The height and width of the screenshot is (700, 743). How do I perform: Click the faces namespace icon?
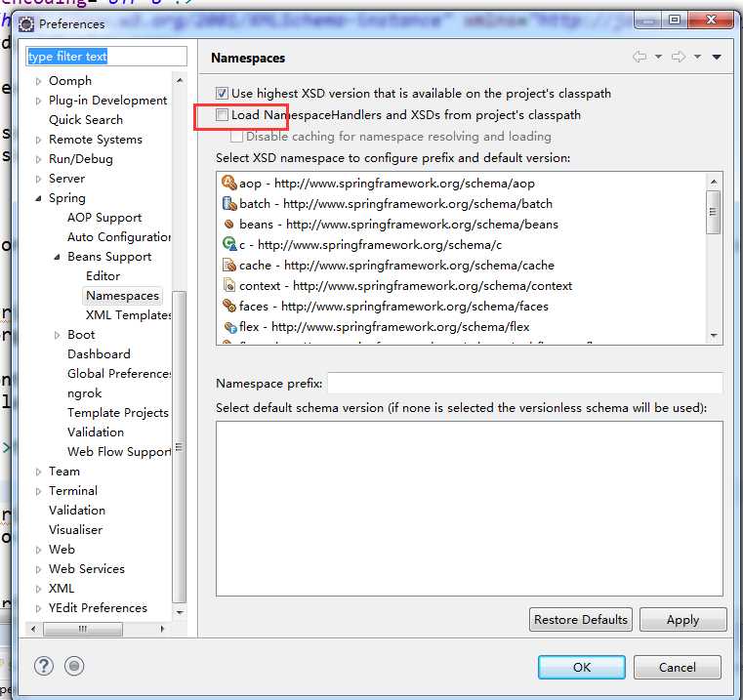pyautogui.click(x=229, y=306)
